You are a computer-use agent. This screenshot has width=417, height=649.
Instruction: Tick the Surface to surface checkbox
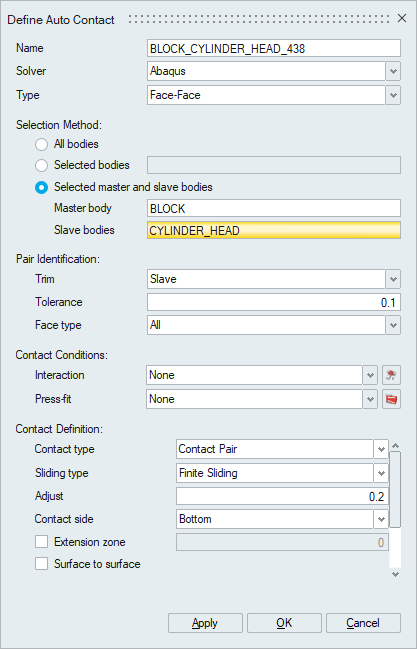click(41, 564)
